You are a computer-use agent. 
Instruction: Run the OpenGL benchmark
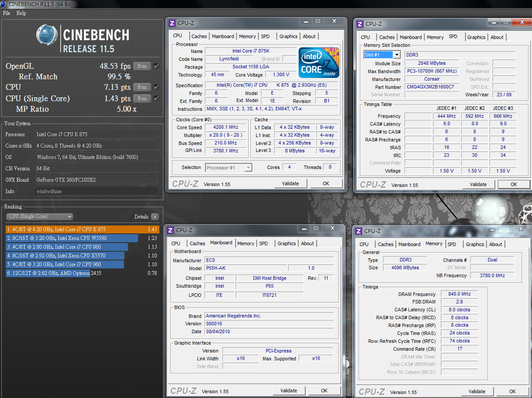click(x=142, y=66)
